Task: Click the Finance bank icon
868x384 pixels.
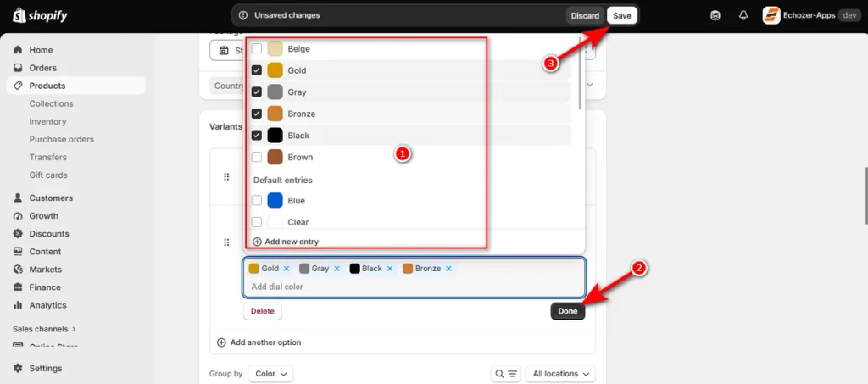Action: 18,287
